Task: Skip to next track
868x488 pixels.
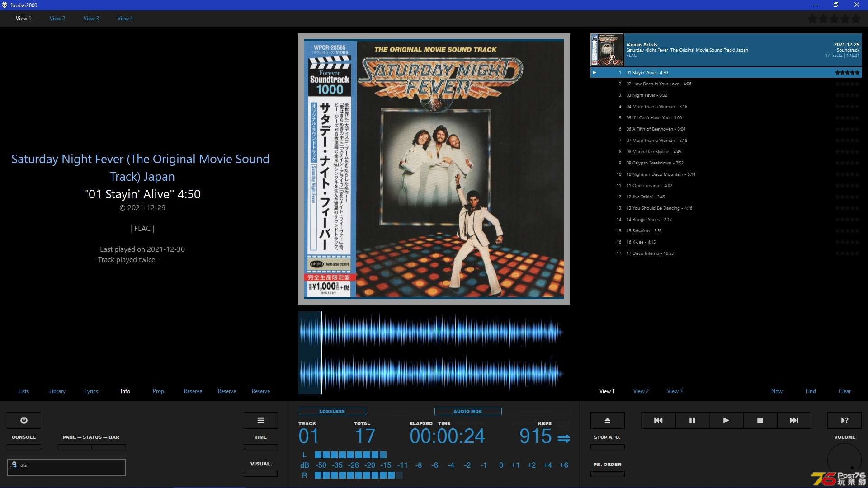Action: [x=794, y=420]
